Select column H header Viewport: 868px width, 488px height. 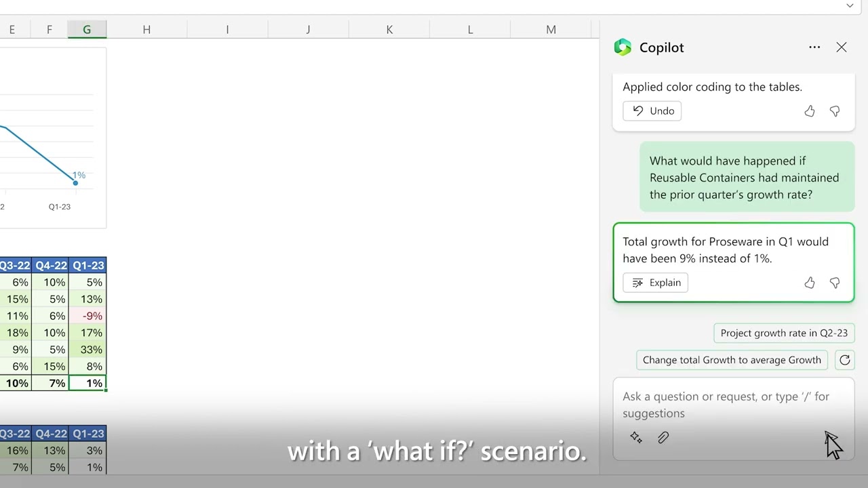coord(146,30)
